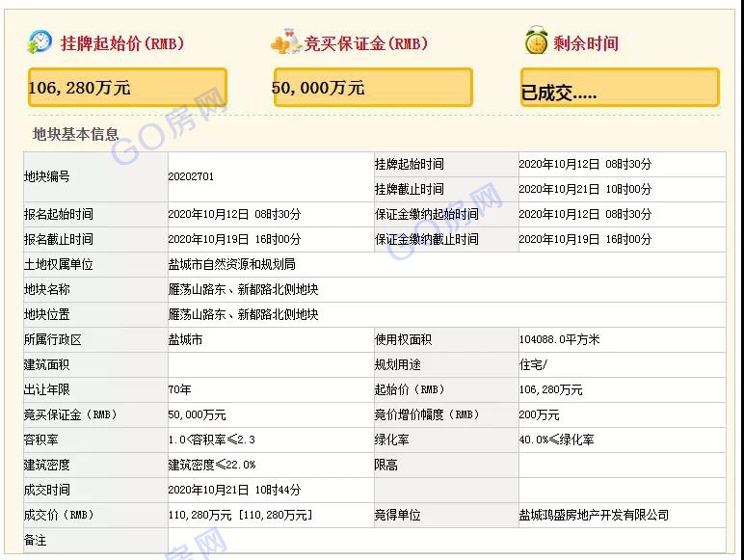Screen dimensions: 744x560
Task: Click the 出让年限 value 70年
Action: tap(180, 390)
